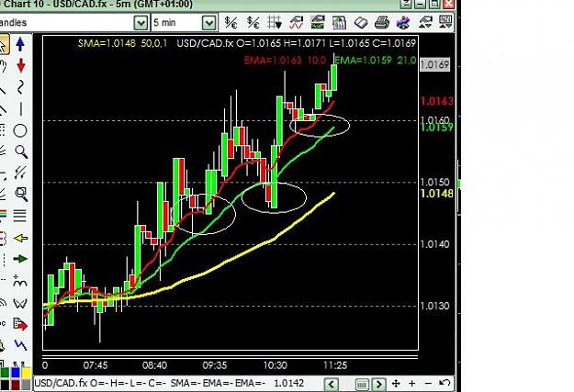Select the yellow left arrow tool
574x392 pixels.
(20, 239)
